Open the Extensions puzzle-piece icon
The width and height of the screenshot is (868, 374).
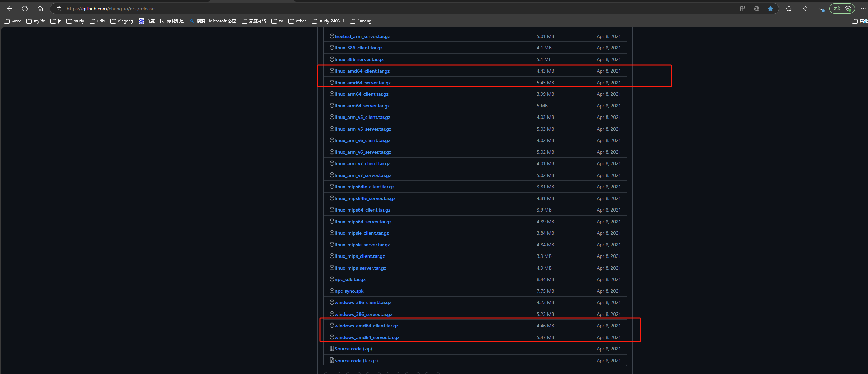coord(789,9)
